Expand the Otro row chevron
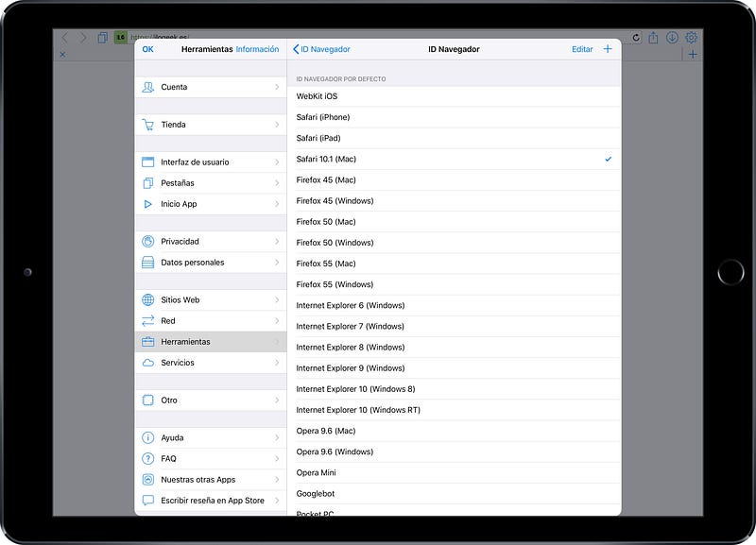 click(277, 400)
